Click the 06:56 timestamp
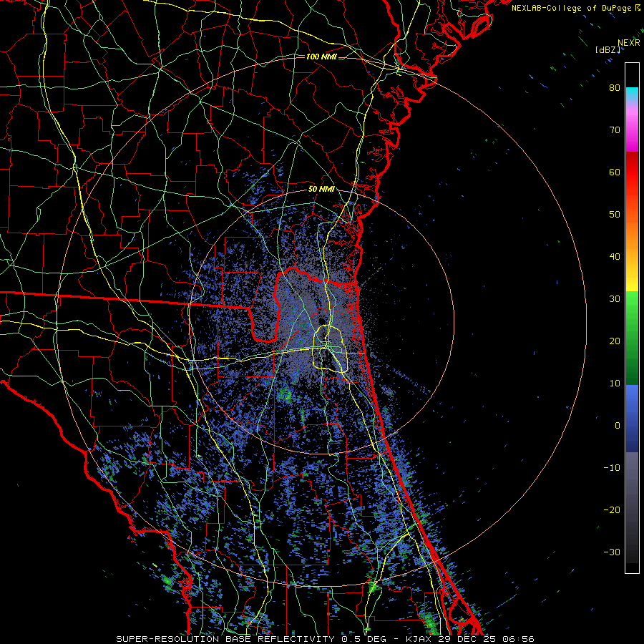 click(518, 639)
